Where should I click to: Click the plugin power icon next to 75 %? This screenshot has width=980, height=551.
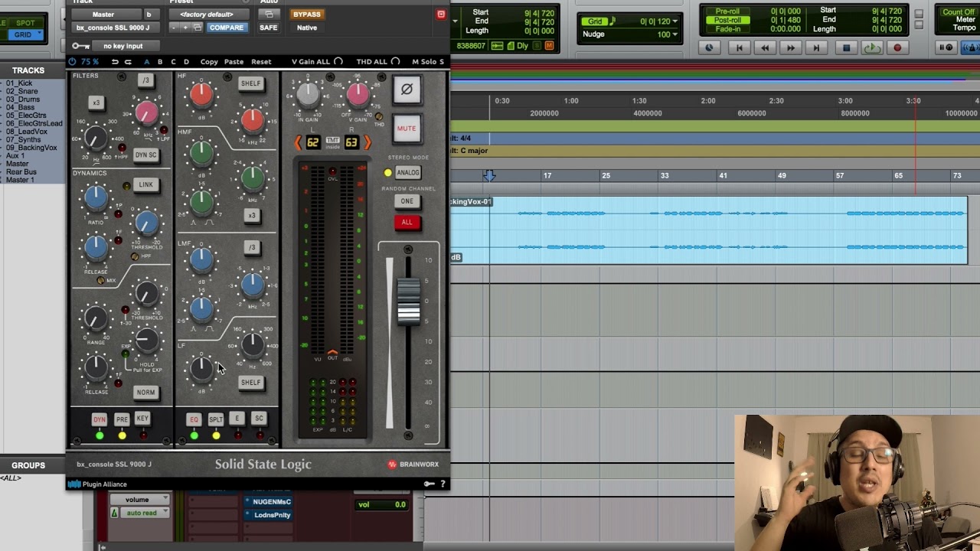point(73,61)
